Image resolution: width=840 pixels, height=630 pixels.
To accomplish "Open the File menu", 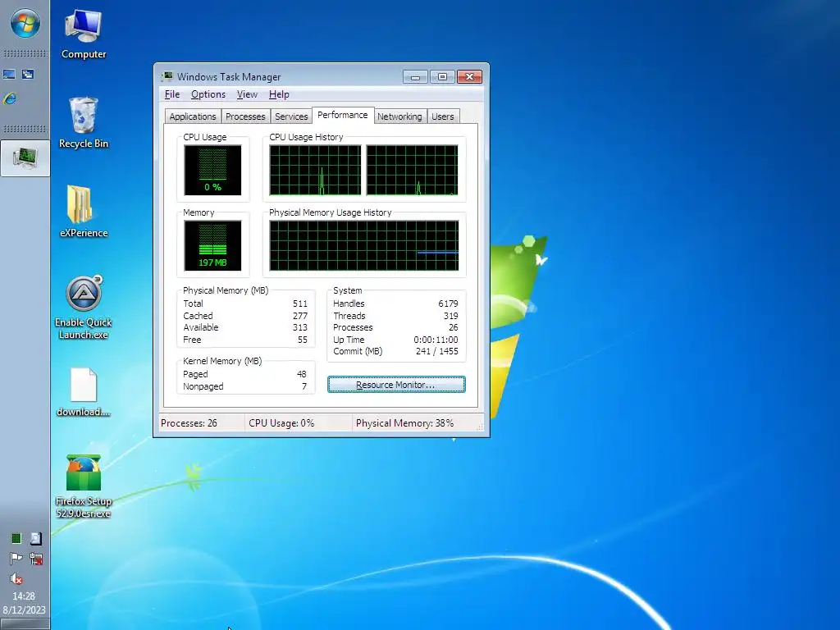I will [172, 94].
